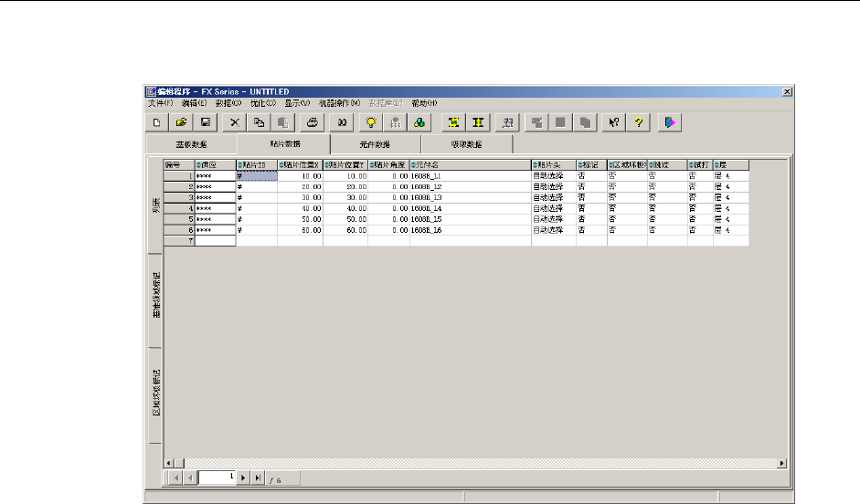Click the Open folder toolbar icon
Screen dimensions: 860x504
[x=181, y=121]
